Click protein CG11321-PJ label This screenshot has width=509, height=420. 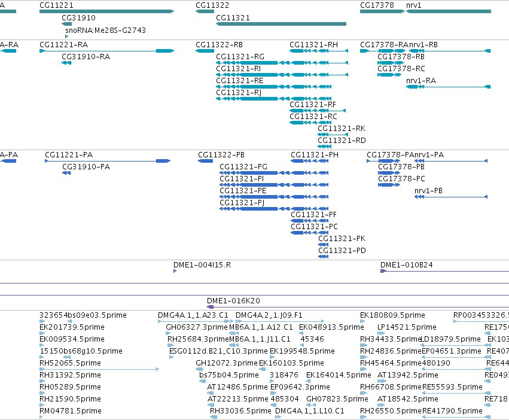tap(242, 203)
